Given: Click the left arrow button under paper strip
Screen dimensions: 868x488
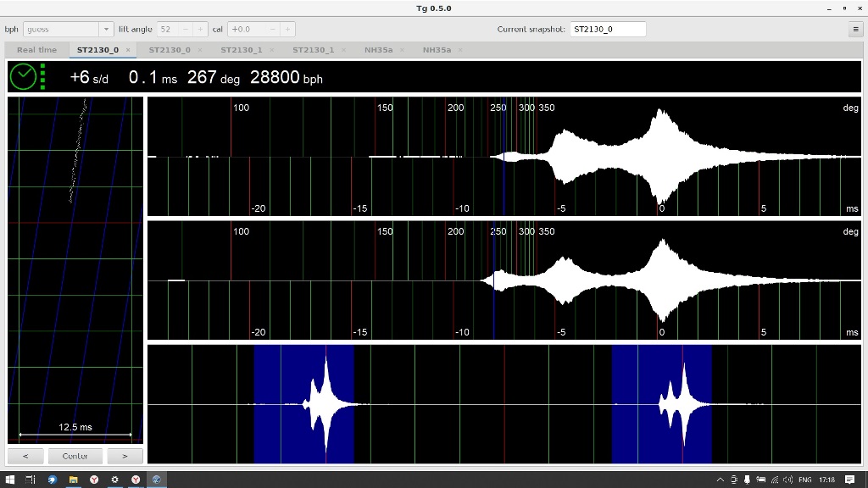Looking at the screenshot, I should [26, 456].
